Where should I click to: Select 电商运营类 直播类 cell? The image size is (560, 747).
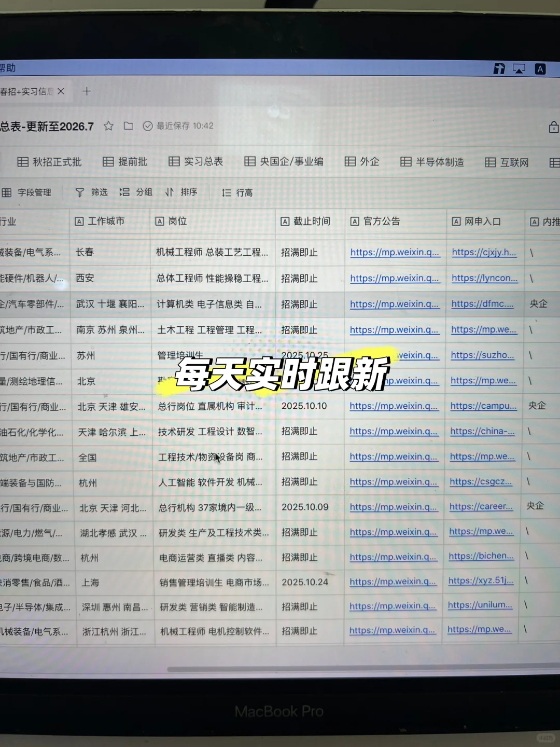pos(215,558)
